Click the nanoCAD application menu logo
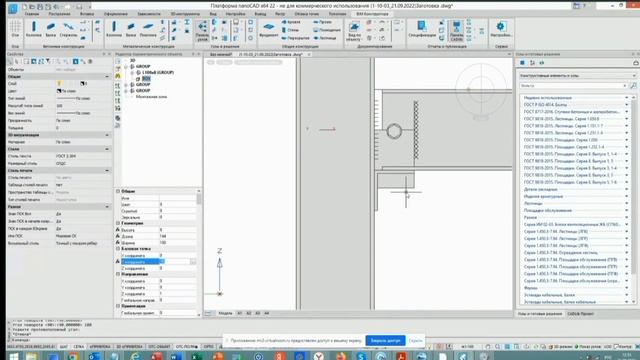The width and height of the screenshot is (640, 360). 13,8
